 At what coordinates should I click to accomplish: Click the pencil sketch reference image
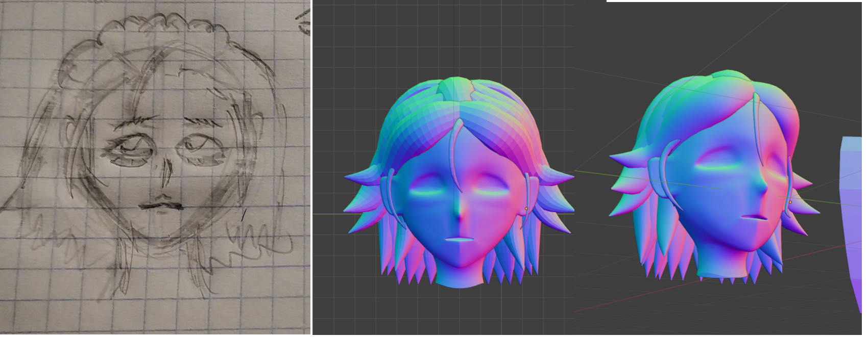point(155,167)
